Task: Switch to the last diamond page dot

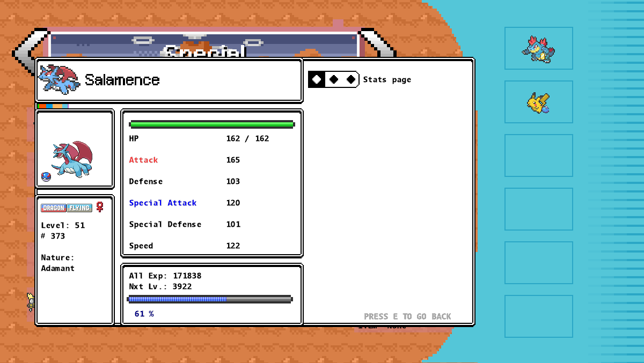Action: (x=351, y=79)
